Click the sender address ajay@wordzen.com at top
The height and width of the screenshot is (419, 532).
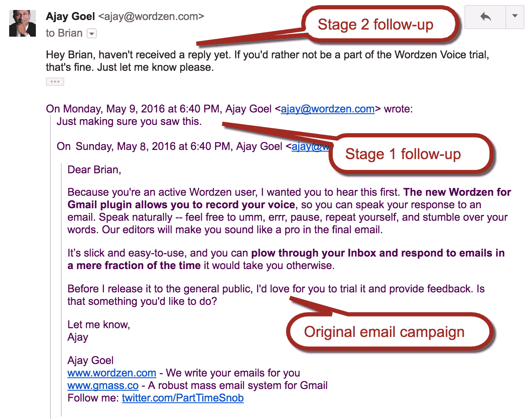(151, 17)
